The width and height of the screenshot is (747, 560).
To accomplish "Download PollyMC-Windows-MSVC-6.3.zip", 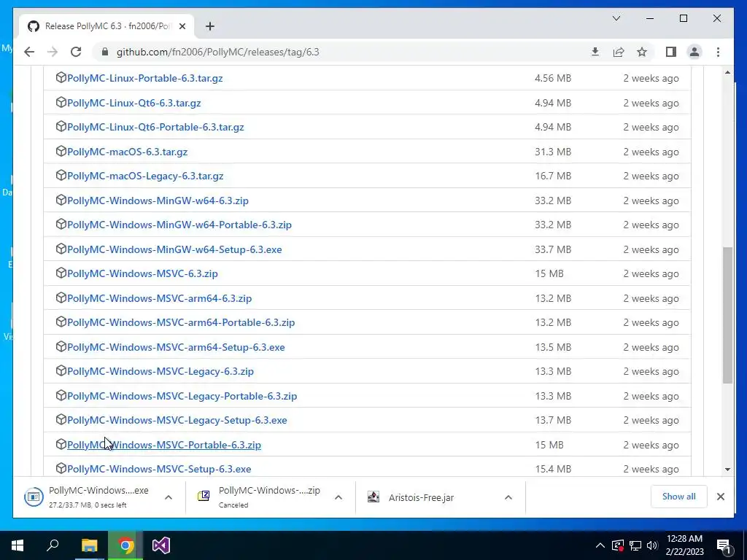I will tap(142, 274).
